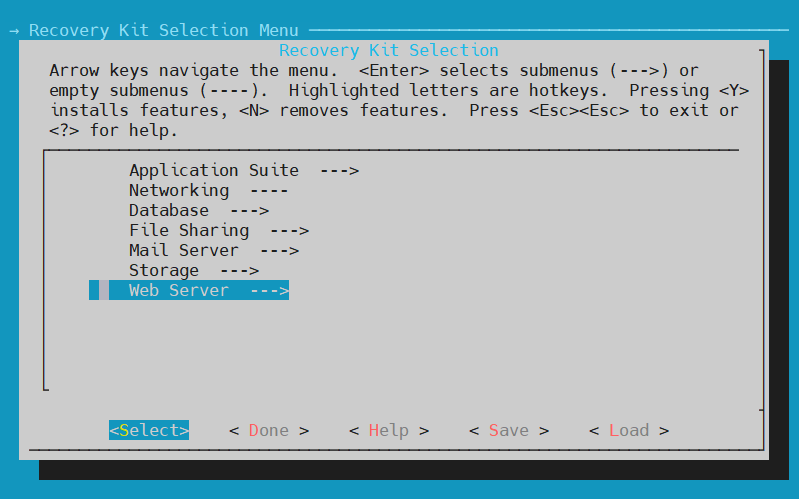Click the Load button
Viewport: 799px width, 499px height.
(x=629, y=430)
